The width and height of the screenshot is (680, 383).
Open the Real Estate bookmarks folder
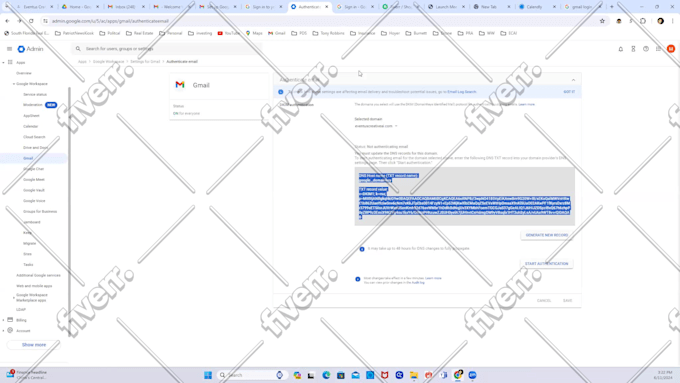140,33
